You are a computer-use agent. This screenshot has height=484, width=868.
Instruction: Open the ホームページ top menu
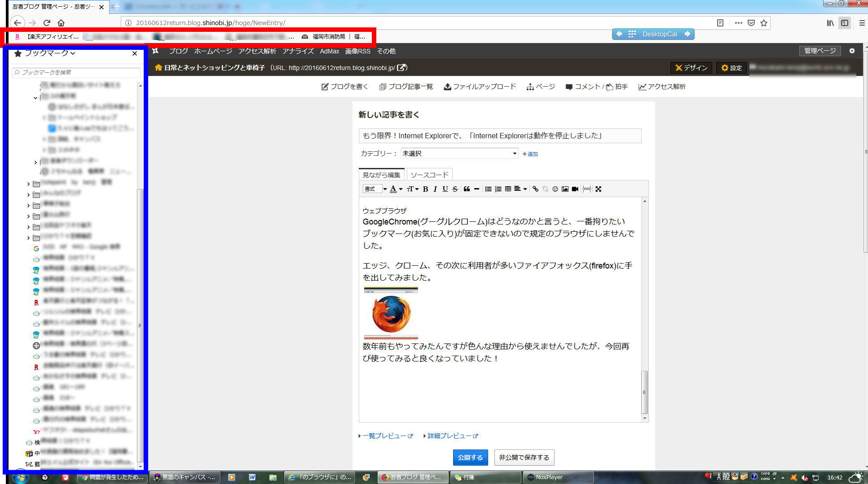(x=213, y=51)
